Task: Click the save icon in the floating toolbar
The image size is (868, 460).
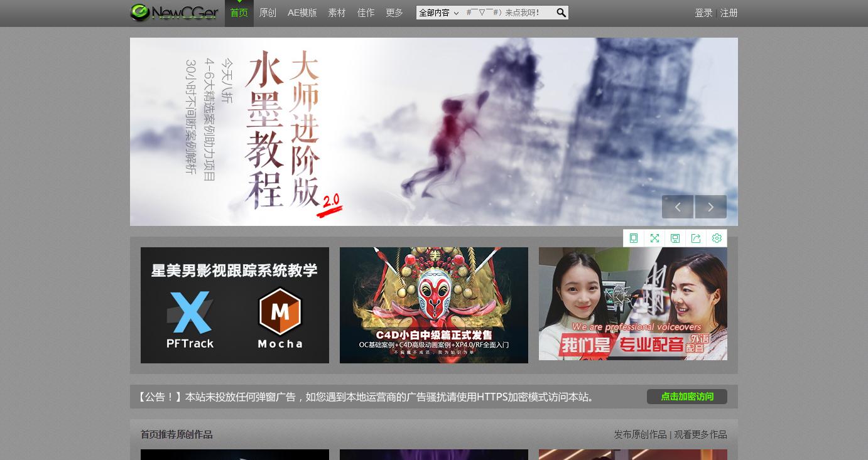Action: coord(675,238)
